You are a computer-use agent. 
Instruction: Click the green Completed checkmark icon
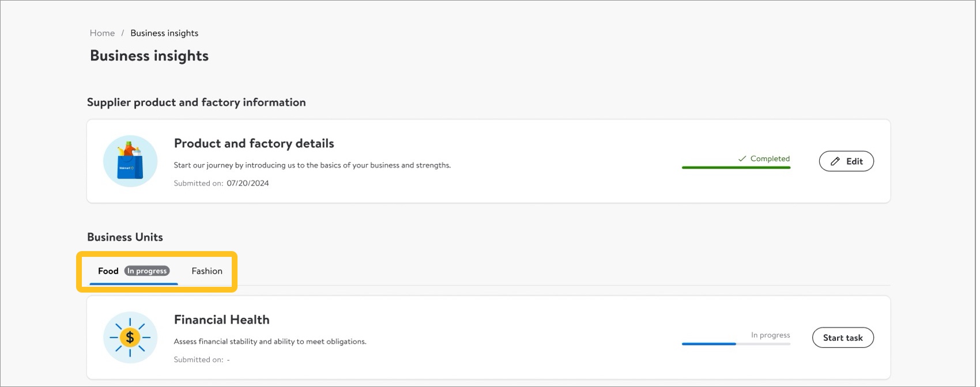click(742, 159)
